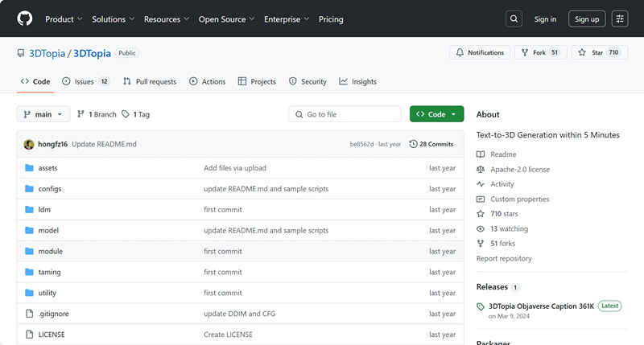Open 'Create LICENSE' commit message

pyautogui.click(x=228, y=335)
